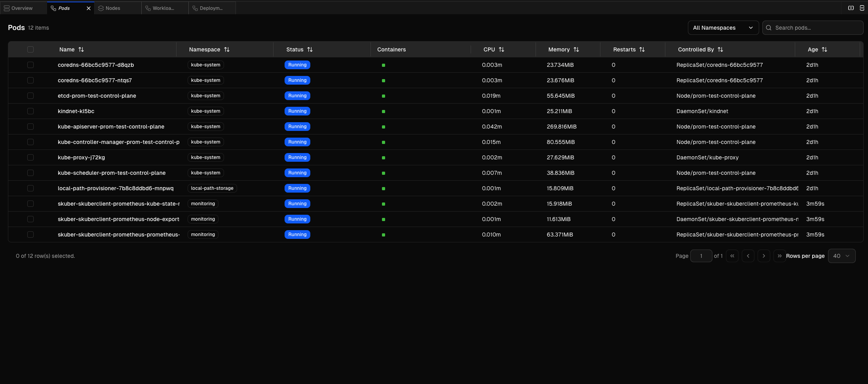The image size is (868, 384).
Task: Open the All Namespaces dropdown
Action: point(723,28)
